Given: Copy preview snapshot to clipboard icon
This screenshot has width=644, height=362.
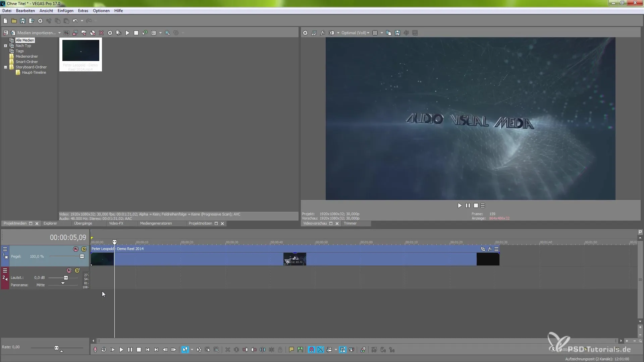Looking at the screenshot, I should pos(389,33).
